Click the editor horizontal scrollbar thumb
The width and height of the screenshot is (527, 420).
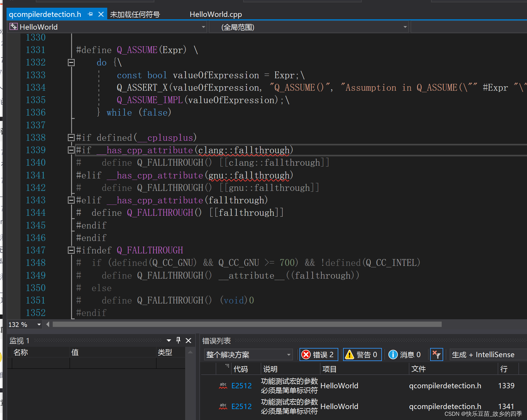point(247,325)
